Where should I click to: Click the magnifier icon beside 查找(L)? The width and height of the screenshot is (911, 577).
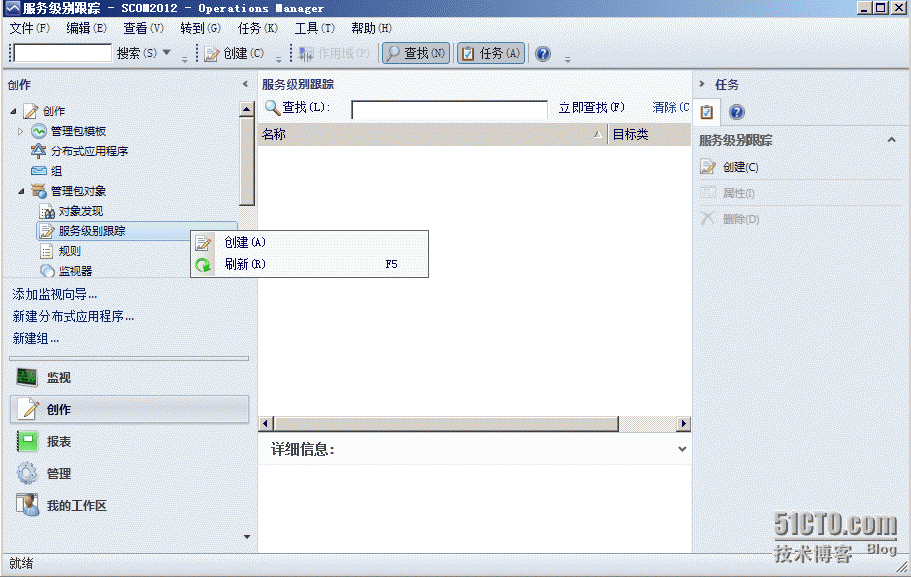point(272,107)
